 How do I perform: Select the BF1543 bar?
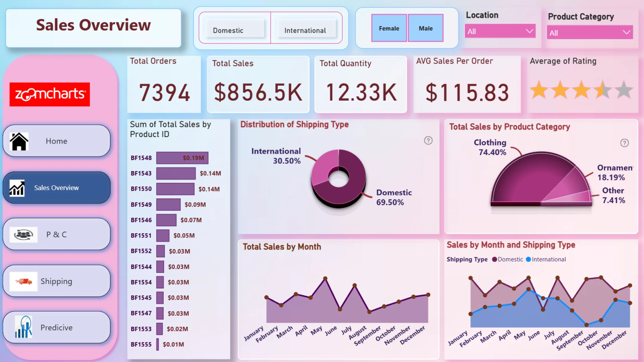pyautogui.click(x=176, y=173)
